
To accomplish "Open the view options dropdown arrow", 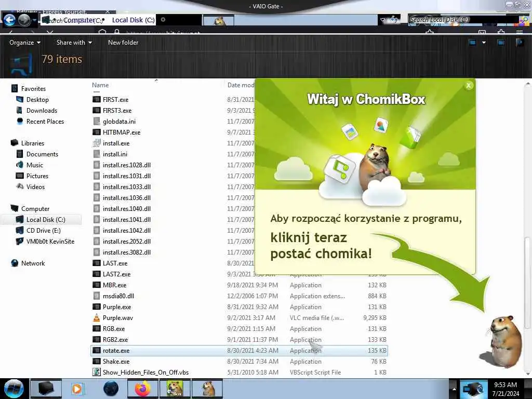I will 484,43.
